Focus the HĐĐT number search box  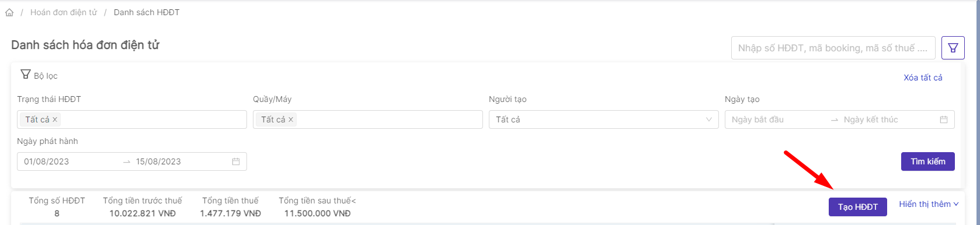click(x=833, y=48)
